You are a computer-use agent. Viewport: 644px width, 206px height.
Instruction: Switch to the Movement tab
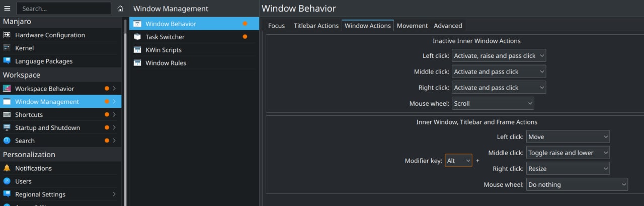(412, 26)
